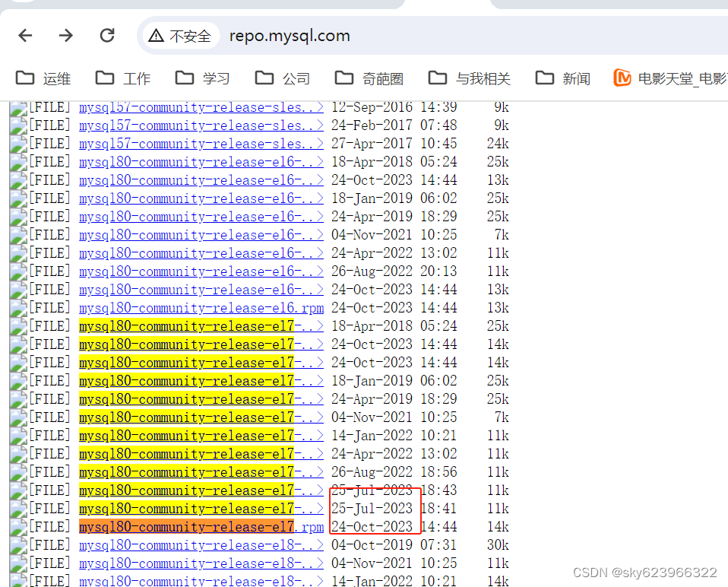Image resolution: width=728 pixels, height=587 pixels.
Task: Open mysql57 sles link dated 27-Apr-2017
Action: pyautogui.click(x=201, y=144)
